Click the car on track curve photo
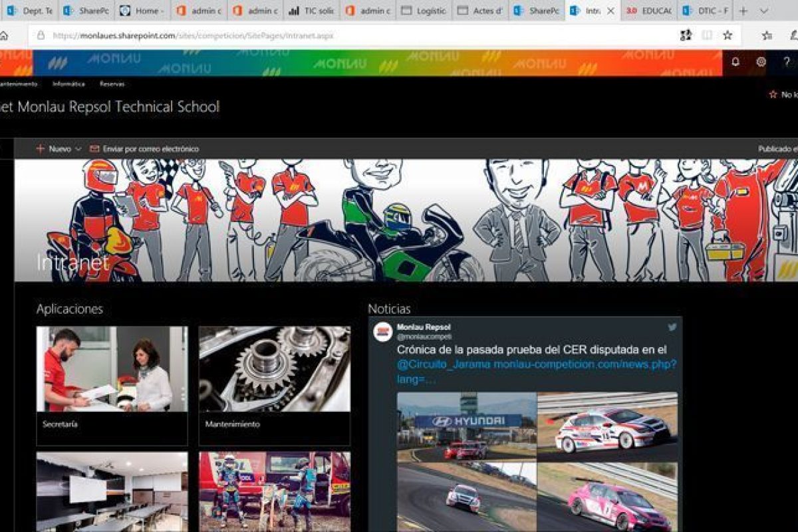 click(x=467, y=497)
